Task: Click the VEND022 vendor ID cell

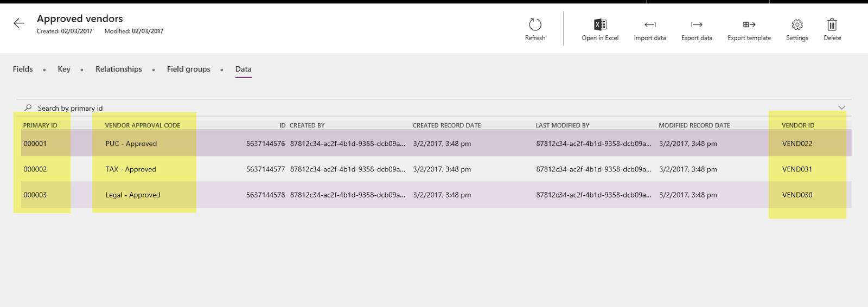Action: tap(797, 144)
